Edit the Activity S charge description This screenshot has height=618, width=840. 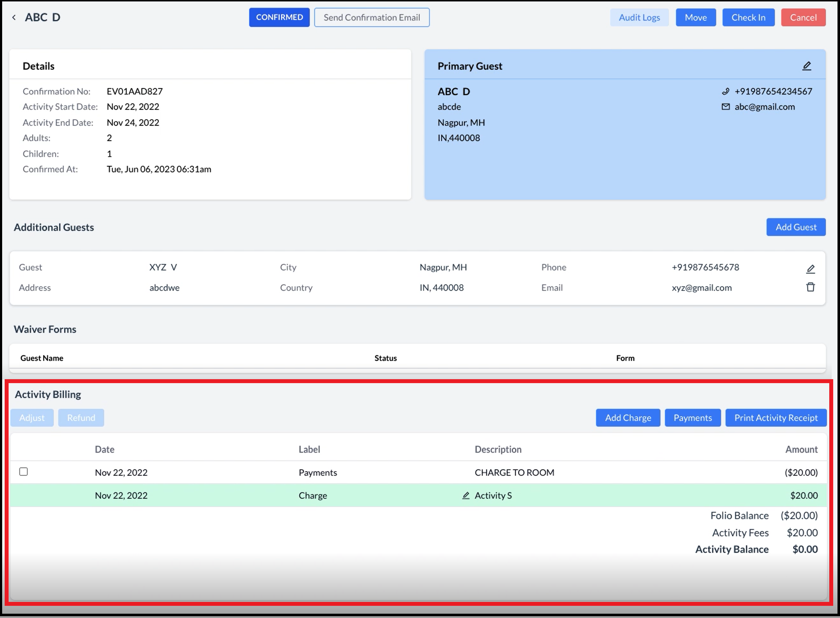click(x=466, y=495)
